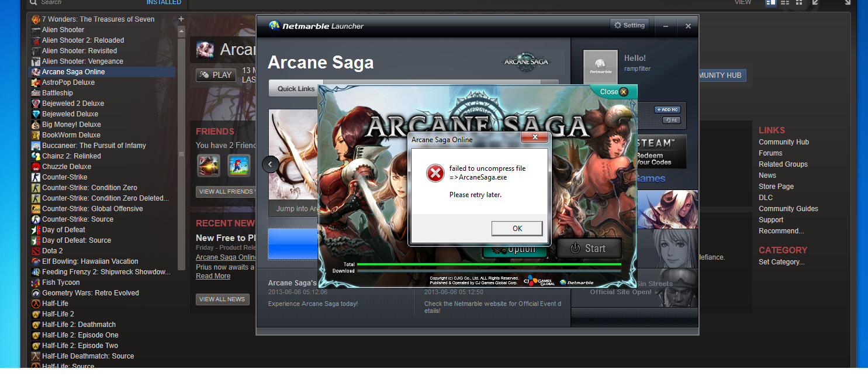This screenshot has height=379, width=868.
Task: Click OK in the error dialog
Action: coord(517,229)
